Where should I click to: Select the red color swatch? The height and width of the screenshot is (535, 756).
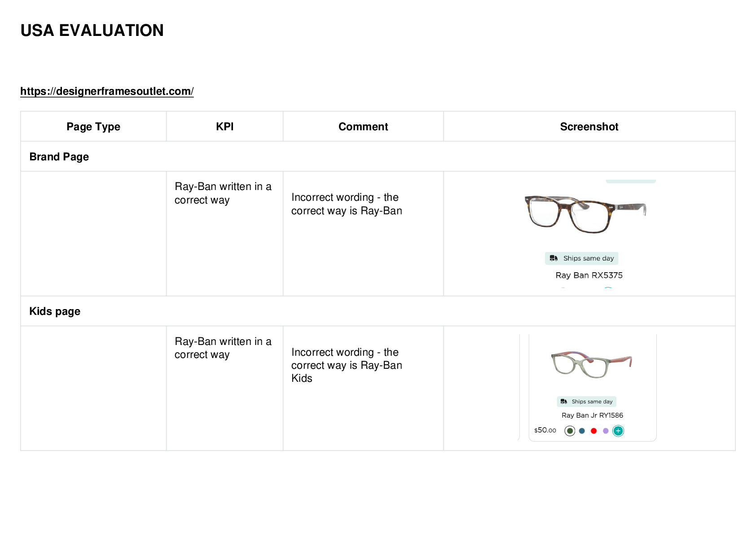pyautogui.click(x=593, y=431)
